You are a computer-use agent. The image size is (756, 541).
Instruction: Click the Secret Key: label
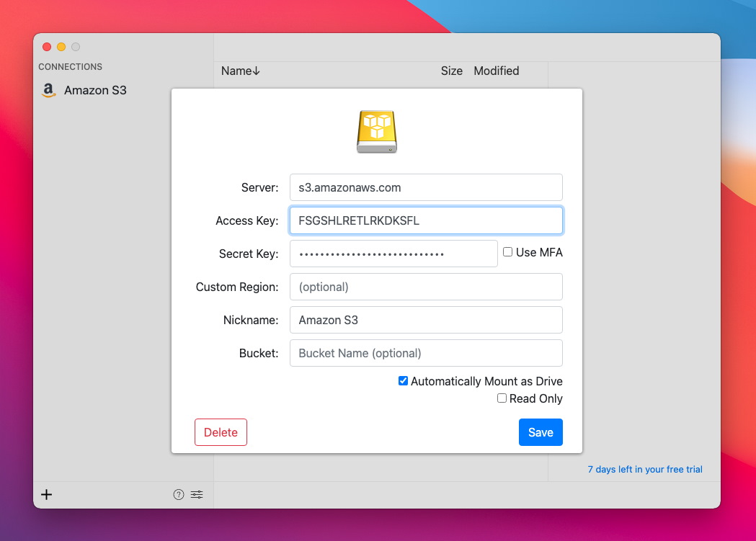(x=249, y=254)
